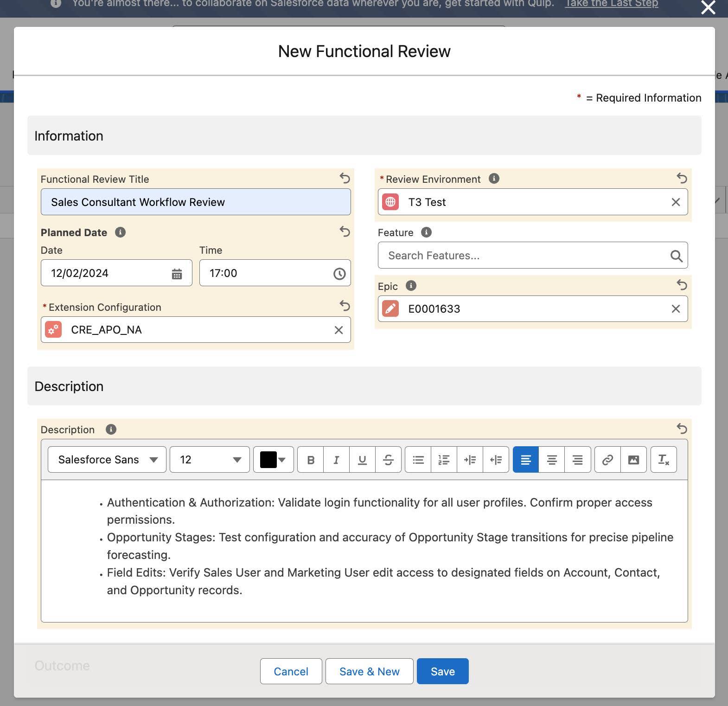The height and width of the screenshot is (706, 728).
Task: Apply numbered list formatting
Action: point(444,460)
